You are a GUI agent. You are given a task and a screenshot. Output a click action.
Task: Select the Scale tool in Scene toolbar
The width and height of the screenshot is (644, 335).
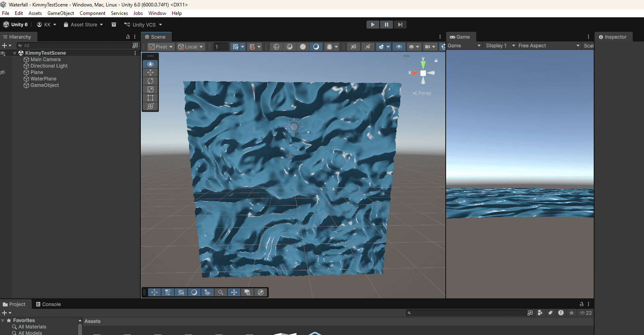[150, 90]
